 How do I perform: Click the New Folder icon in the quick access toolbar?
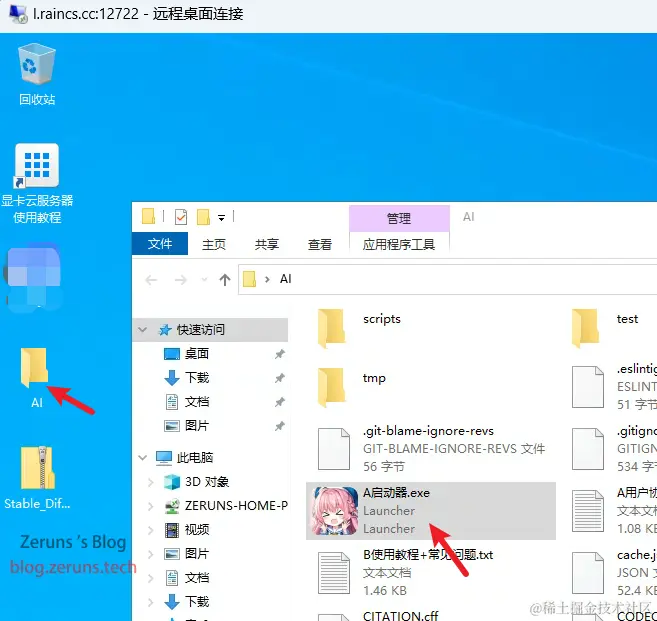pyautogui.click(x=203, y=217)
